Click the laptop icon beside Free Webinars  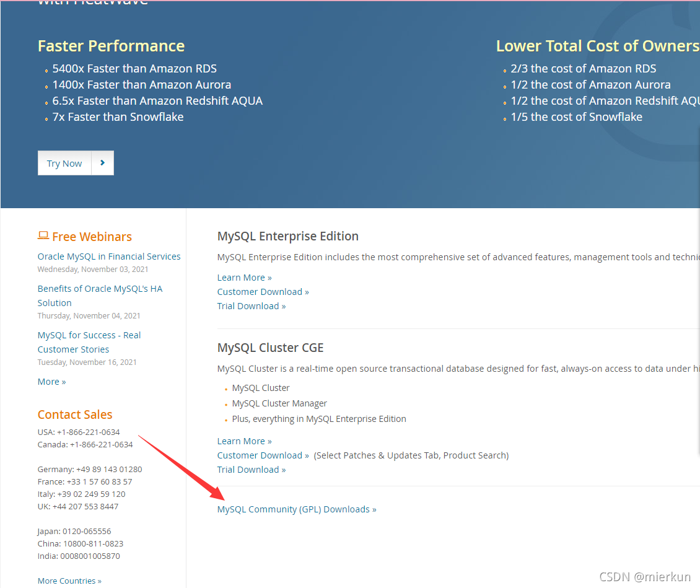43,235
